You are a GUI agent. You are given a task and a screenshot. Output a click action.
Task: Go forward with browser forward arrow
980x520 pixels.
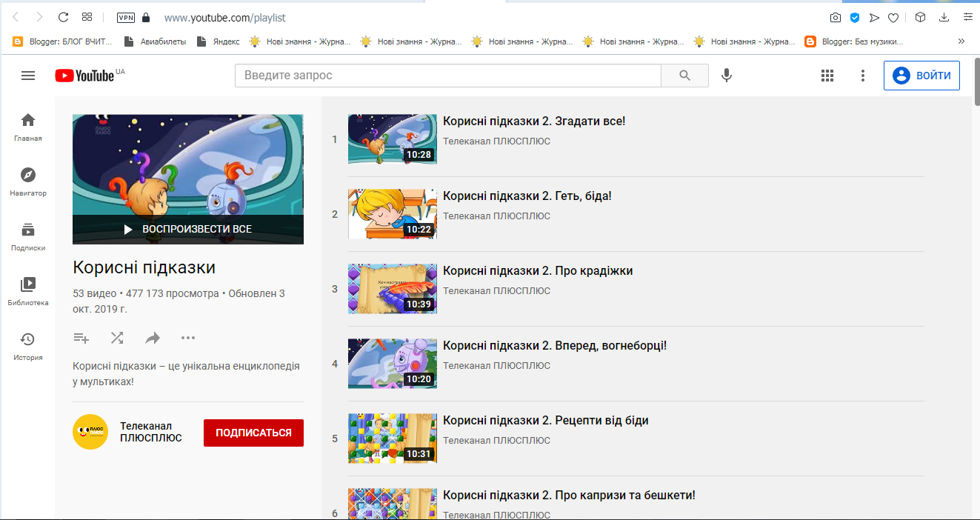(x=39, y=17)
